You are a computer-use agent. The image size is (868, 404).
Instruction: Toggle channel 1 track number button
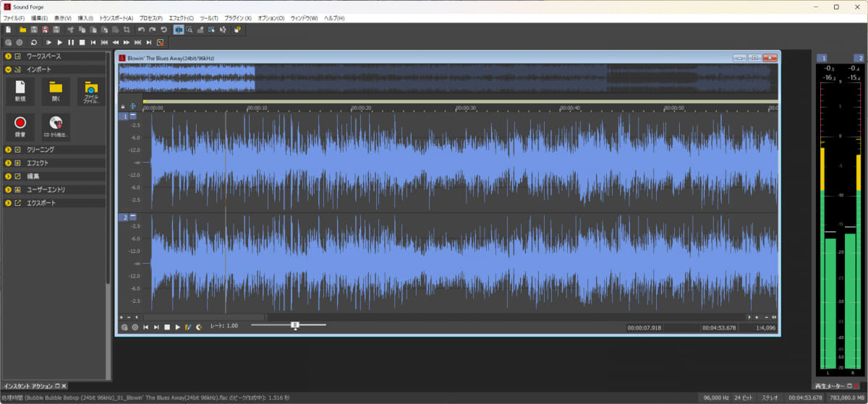tap(124, 116)
